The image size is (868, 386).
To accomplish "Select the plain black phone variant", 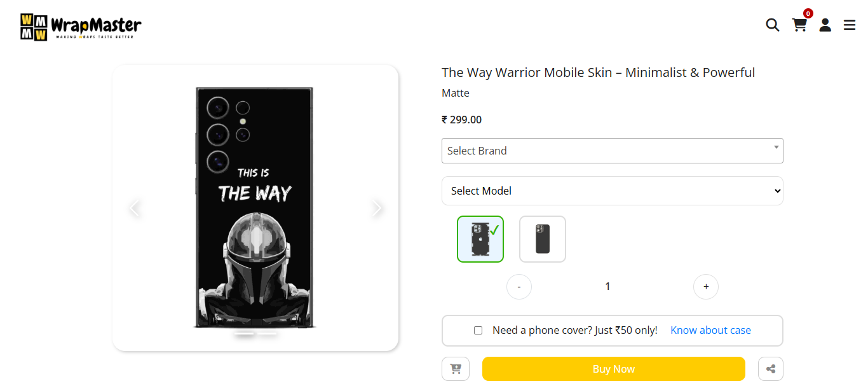I will [543, 239].
